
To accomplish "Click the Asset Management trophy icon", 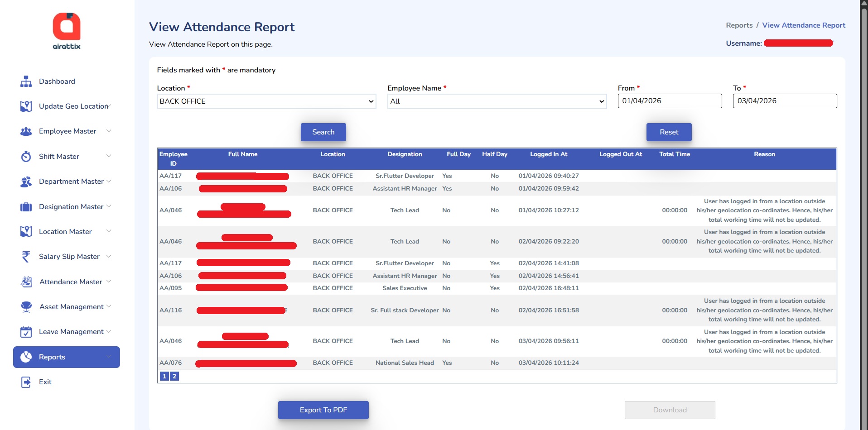I will (26, 307).
